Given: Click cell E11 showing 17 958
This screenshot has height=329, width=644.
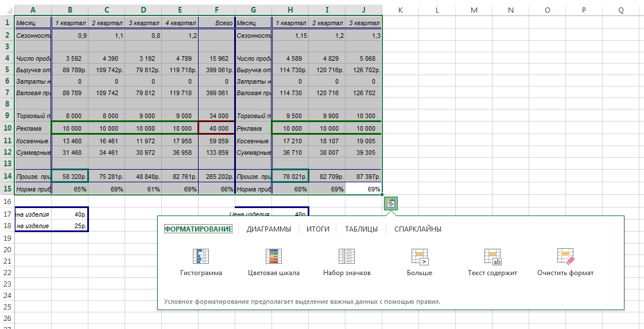Looking at the screenshot, I should [180, 140].
